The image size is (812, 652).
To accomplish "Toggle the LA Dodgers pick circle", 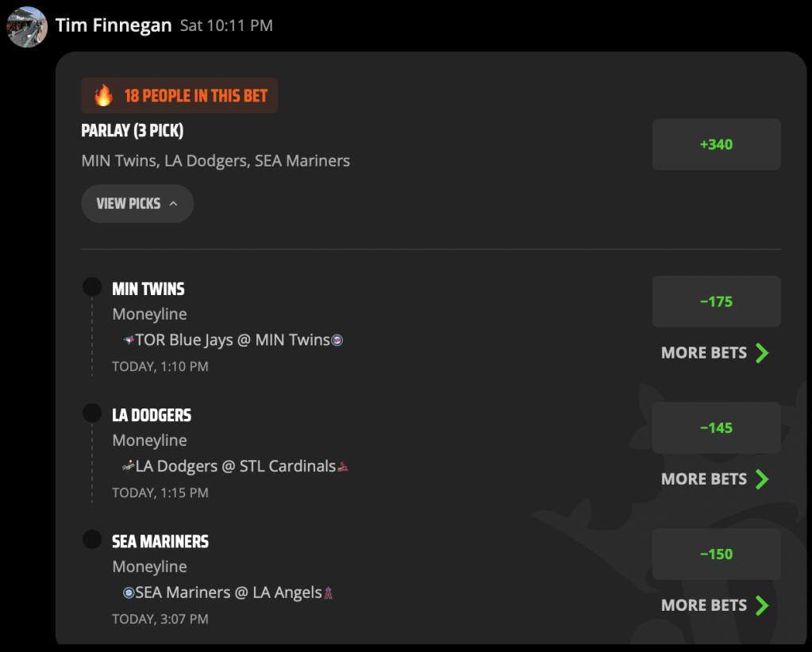I will pos(92,413).
